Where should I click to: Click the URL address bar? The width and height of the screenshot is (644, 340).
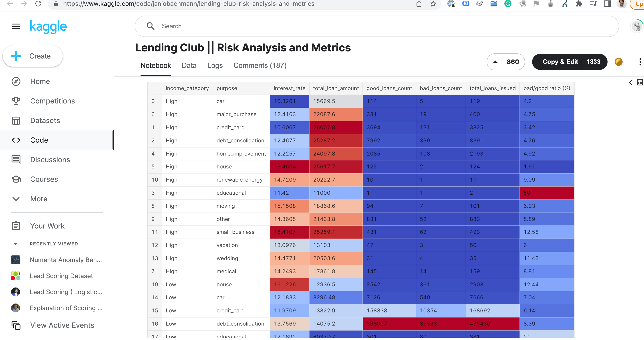click(189, 4)
